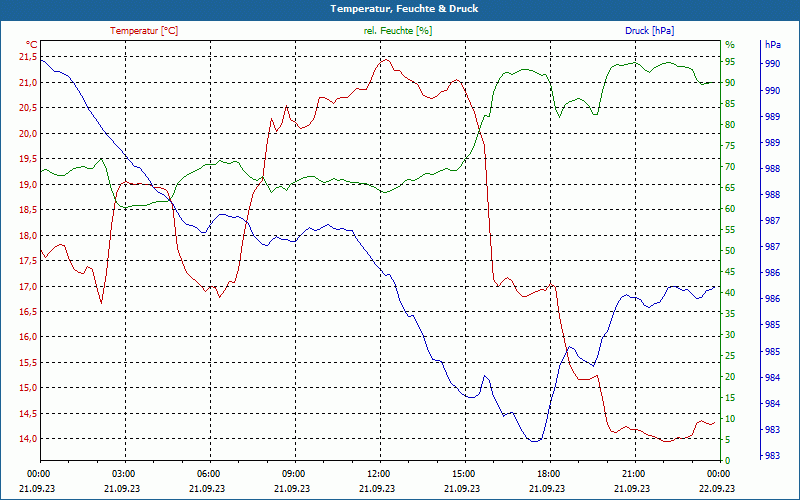Click the '06:00' time axis label

pyautogui.click(x=210, y=473)
